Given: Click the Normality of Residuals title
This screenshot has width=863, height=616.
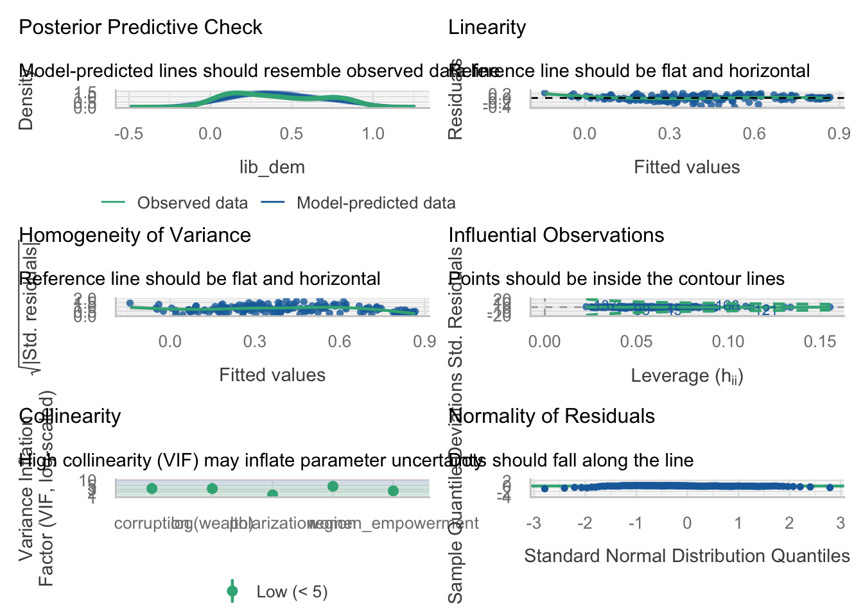Looking at the screenshot, I should pos(552,416).
